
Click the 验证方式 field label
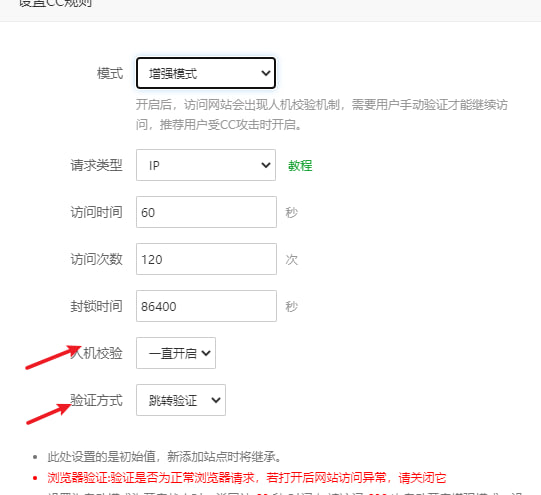point(96,400)
